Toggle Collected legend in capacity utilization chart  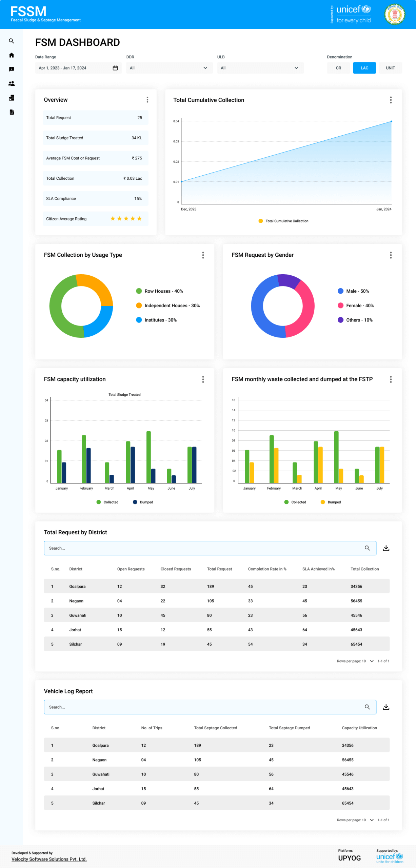coord(107,502)
